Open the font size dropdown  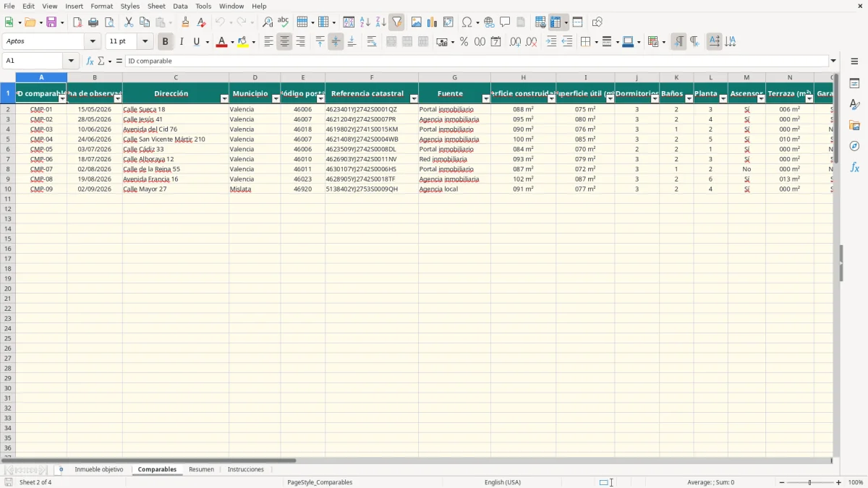point(145,42)
